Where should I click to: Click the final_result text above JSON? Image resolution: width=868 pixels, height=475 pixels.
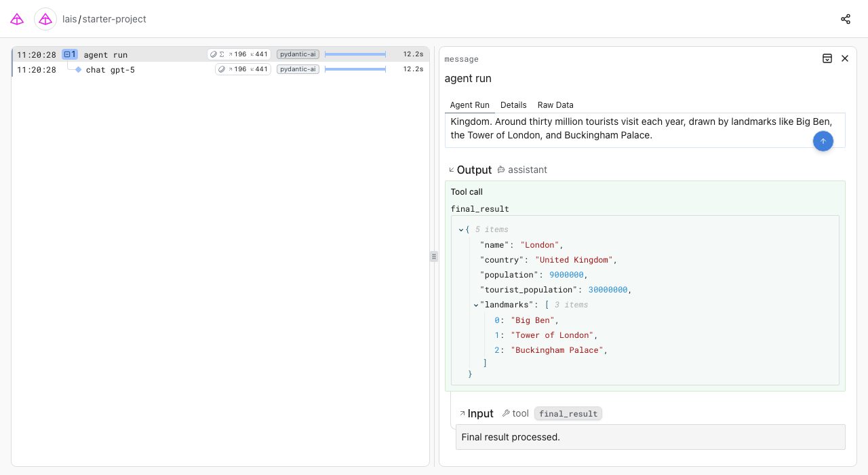pos(480,209)
